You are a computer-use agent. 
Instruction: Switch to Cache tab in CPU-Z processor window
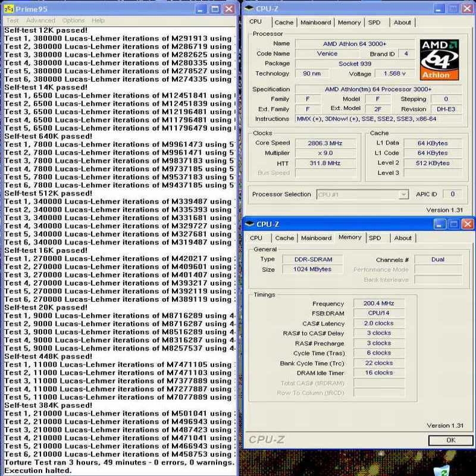(x=284, y=23)
